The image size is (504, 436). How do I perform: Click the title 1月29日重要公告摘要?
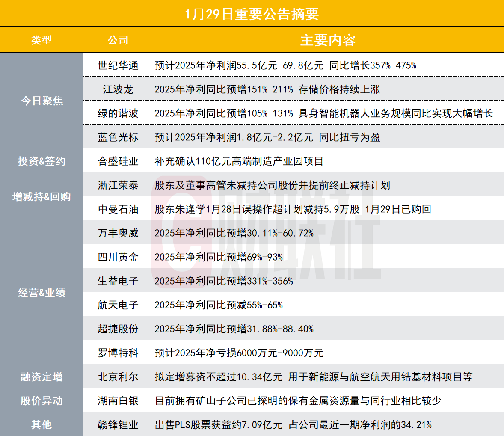coord(252,14)
